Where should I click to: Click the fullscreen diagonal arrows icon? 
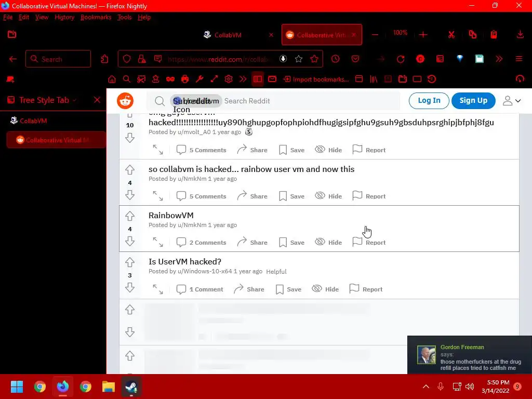214,79
